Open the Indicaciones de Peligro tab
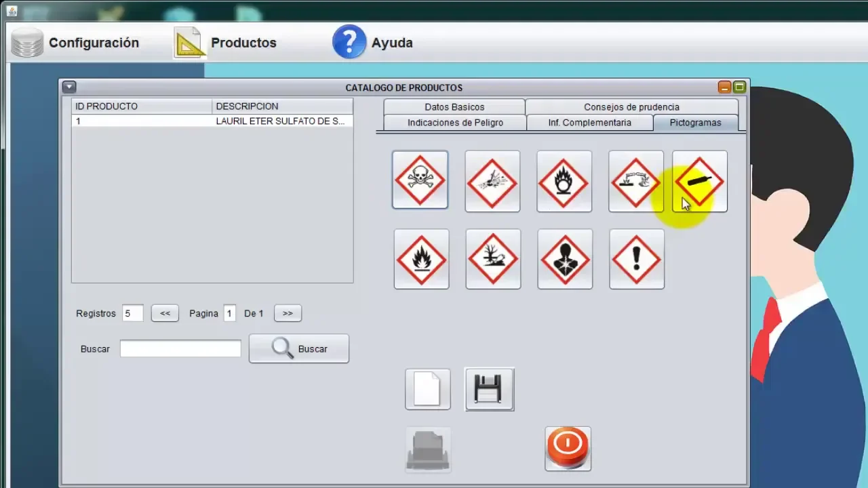The width and height of the screenshot is (868, 488). pyautogui.click(x=455, y=123)
